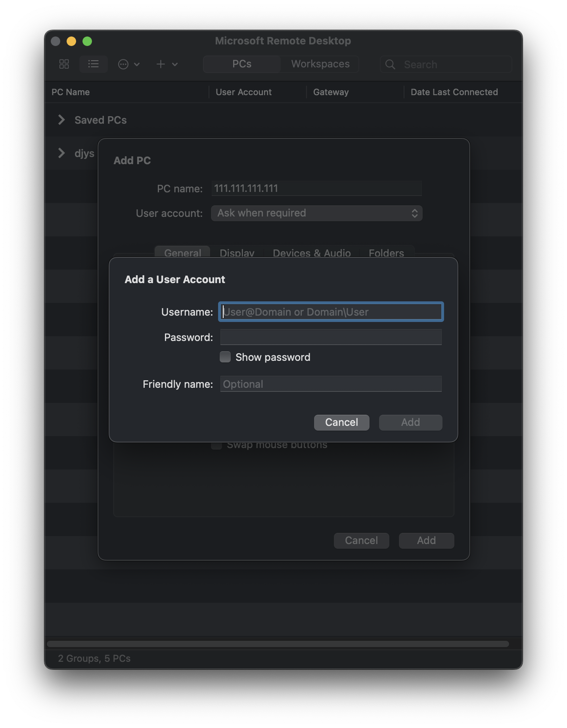Expand the Saved PCs group
The height and width of the screenshot is (728, 567).
pos(61,120)
